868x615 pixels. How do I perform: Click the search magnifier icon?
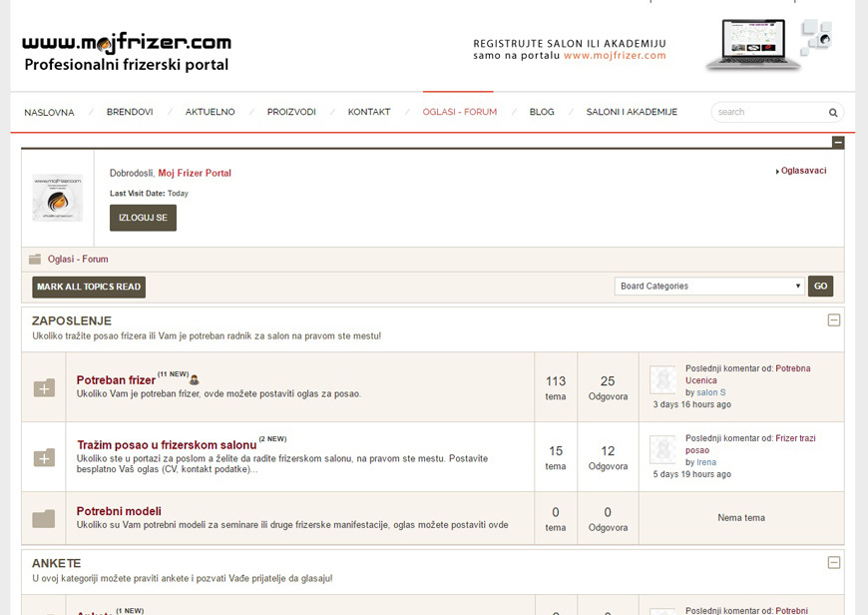point(833,113)
